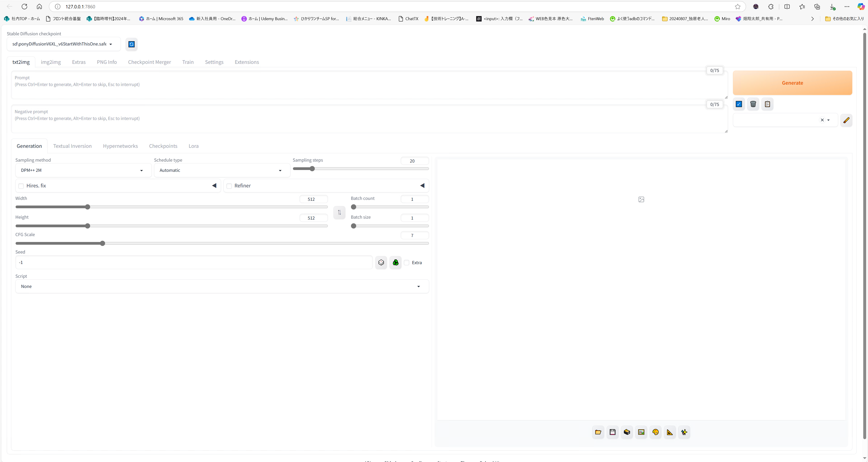Image resolution: width=868 pixels, height=462 pixels.
Task: Refresh the Stable Diffusion checkpoint list
Action: coord(131,44)
